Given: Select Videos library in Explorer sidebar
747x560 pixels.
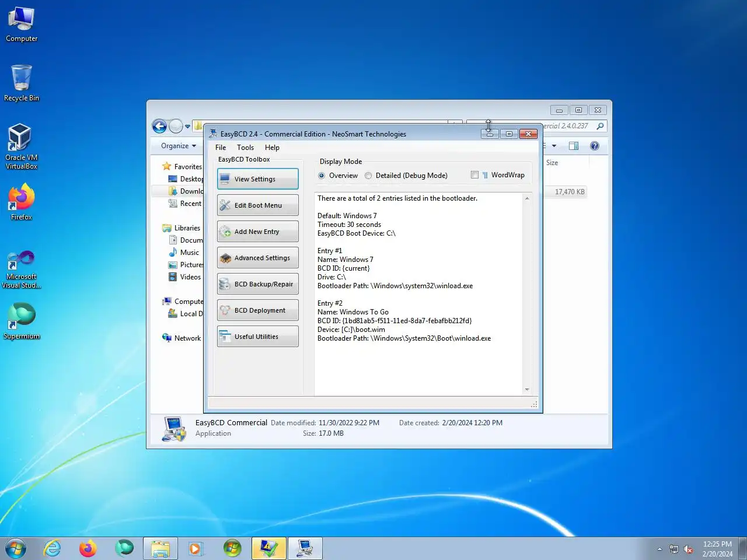Looking at the screenshot, I should [x=184, y=277].
